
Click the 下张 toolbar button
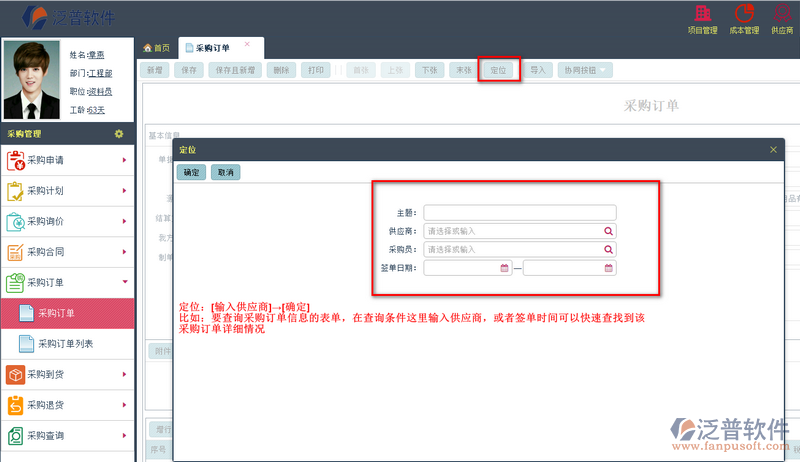click(430, 70)
